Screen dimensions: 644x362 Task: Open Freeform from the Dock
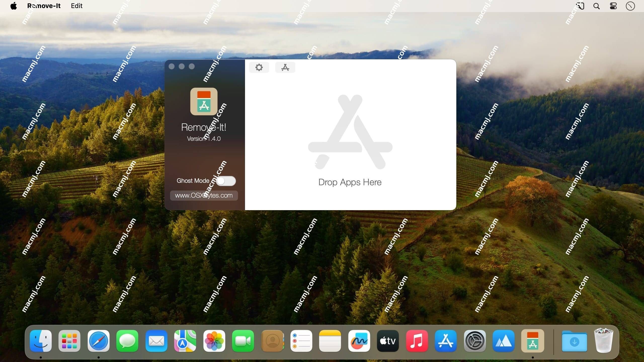[359, 341]
